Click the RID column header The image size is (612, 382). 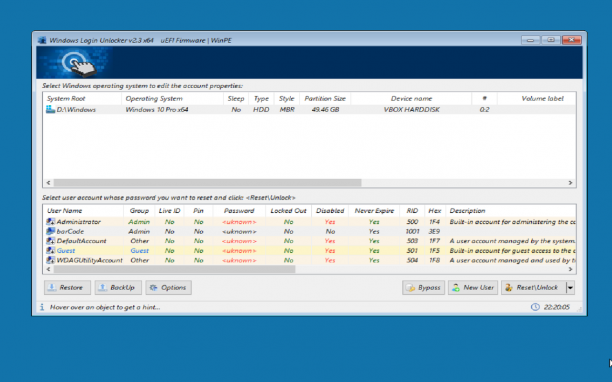(x=412, y=211)
